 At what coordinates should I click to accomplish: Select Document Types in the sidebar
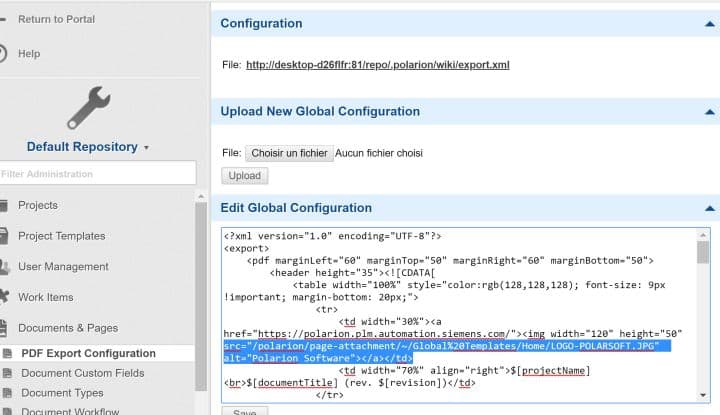point(62,393)
